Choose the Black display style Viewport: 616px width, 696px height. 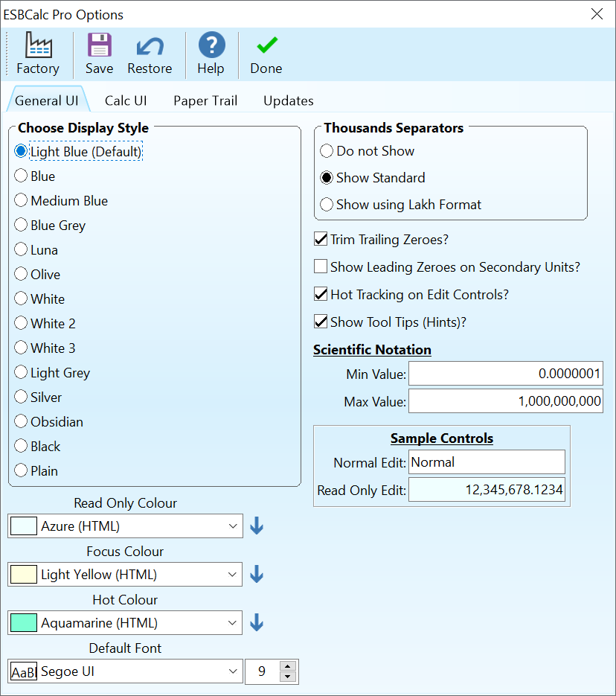point(37,446)
